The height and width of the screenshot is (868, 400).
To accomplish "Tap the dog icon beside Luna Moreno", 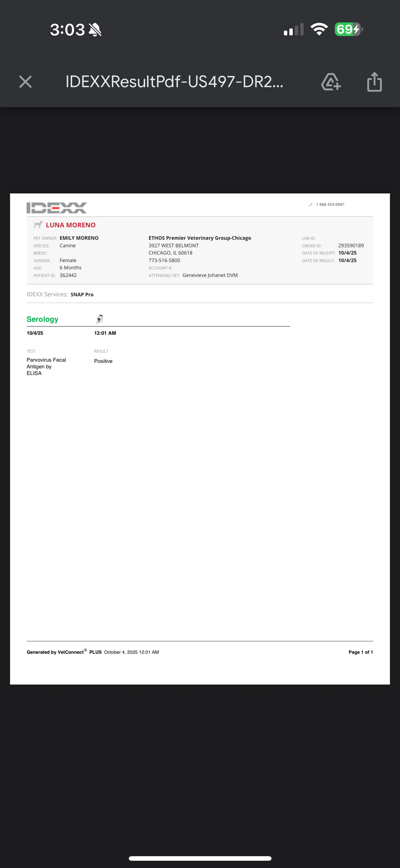I will 38,224.
